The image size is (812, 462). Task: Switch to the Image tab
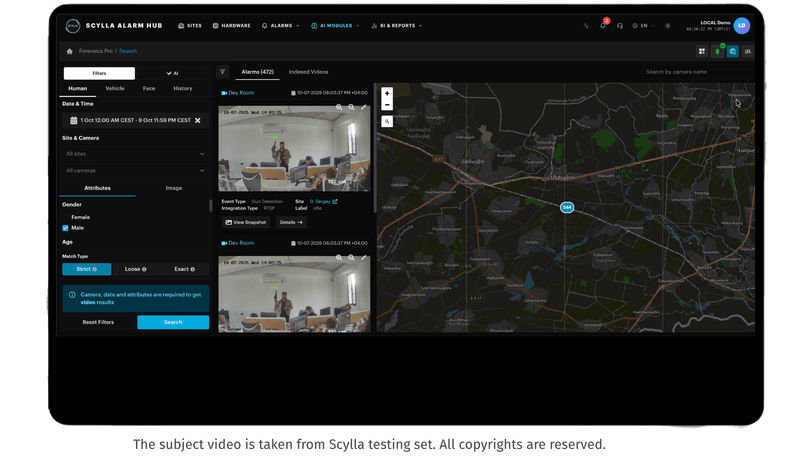tap(173, 188)
